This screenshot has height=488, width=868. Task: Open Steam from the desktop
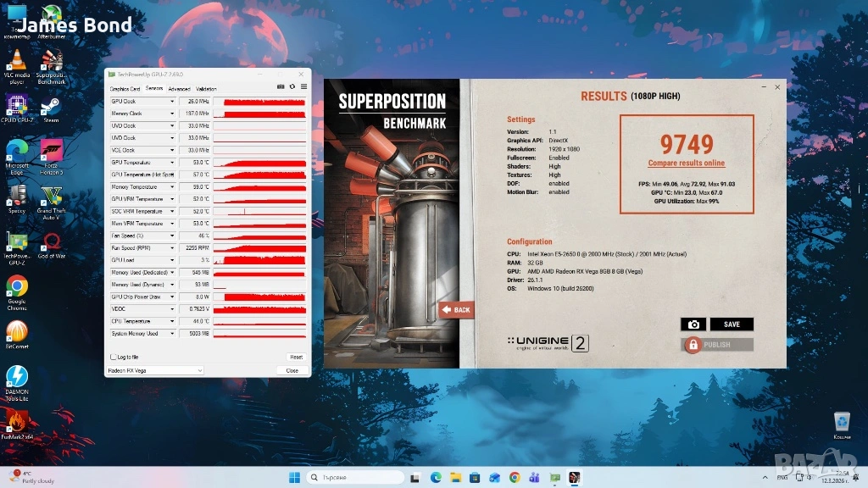pos(50,108)
